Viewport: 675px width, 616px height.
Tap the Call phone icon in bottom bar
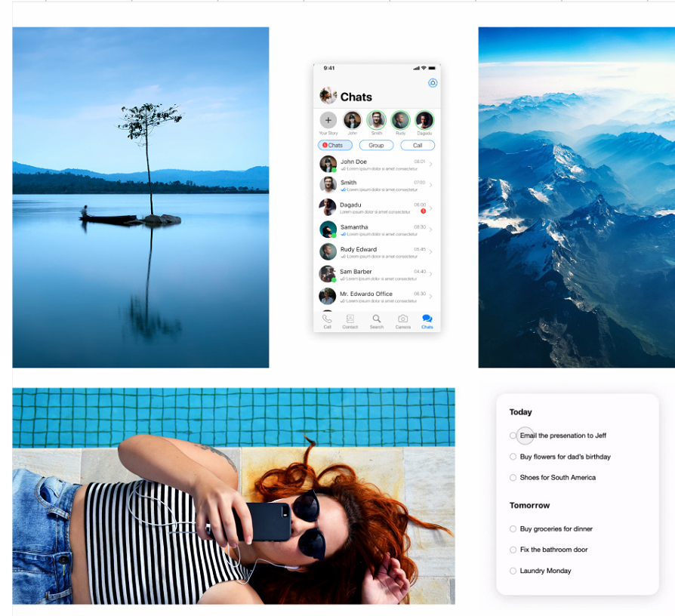(x=327, y=319)
